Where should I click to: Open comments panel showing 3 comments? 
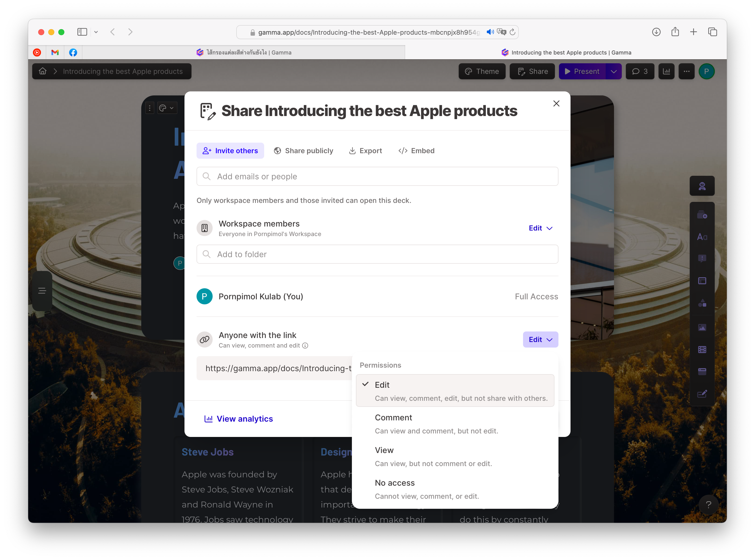pyautogui.click(x=640, y=71)
